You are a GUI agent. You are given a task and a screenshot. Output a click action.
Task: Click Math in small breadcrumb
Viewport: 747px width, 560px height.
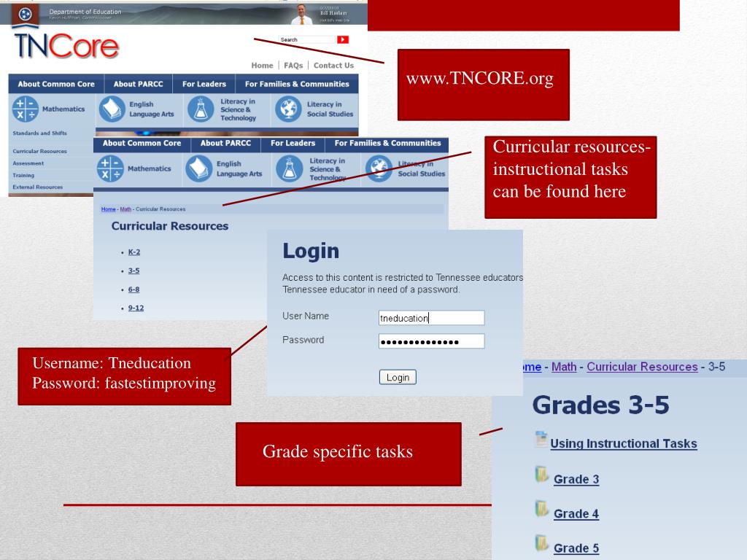point(125,209)
